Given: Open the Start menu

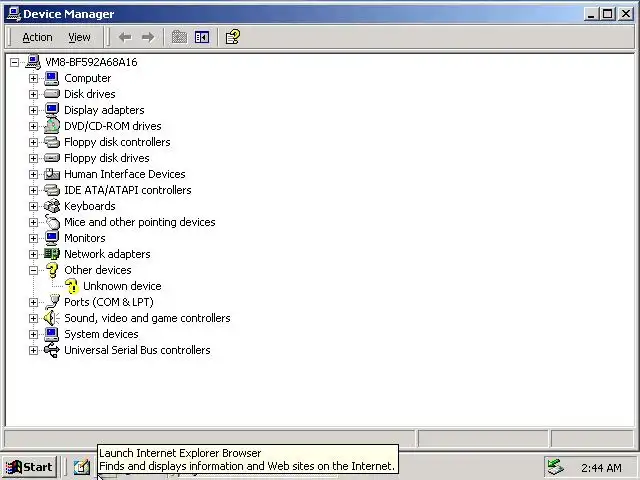Looking at the screenshot, I should click(x=29, y=467).
